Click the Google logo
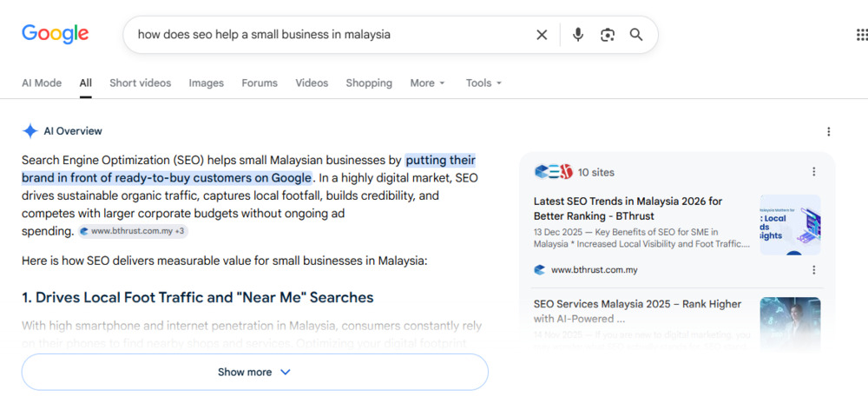The width and height of the screenshot is (868, 403). (56, 35)
